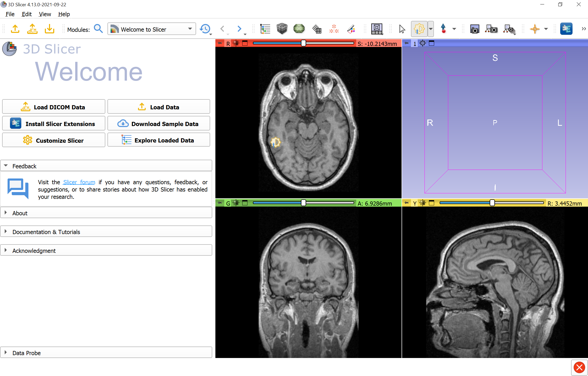Adjust the red slice offset slider
The width and height of the screenshot is (588, 376).
click(x=303, y=43)
